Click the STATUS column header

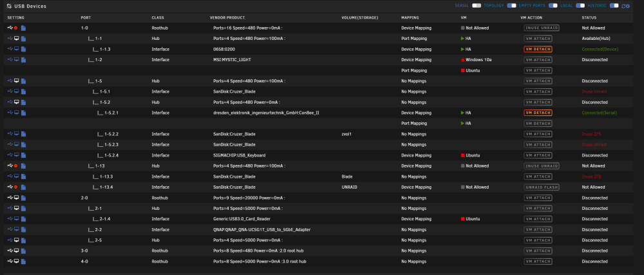[589, 17]
